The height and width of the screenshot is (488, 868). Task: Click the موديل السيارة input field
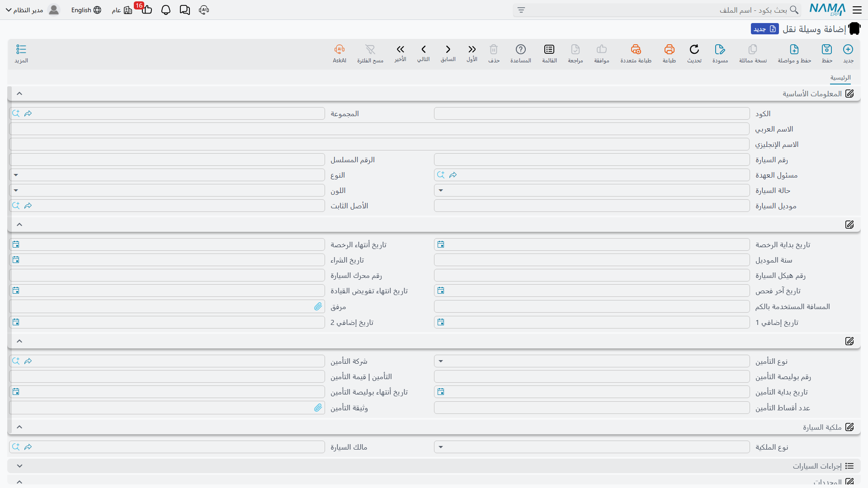(592, 206)
